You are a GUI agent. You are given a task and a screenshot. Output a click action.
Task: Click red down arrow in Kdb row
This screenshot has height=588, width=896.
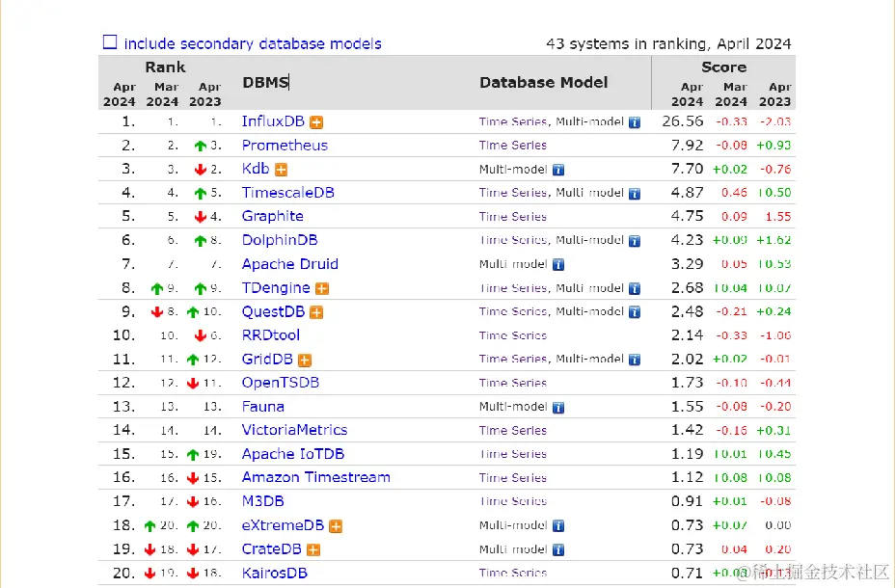tap(200, 170)
